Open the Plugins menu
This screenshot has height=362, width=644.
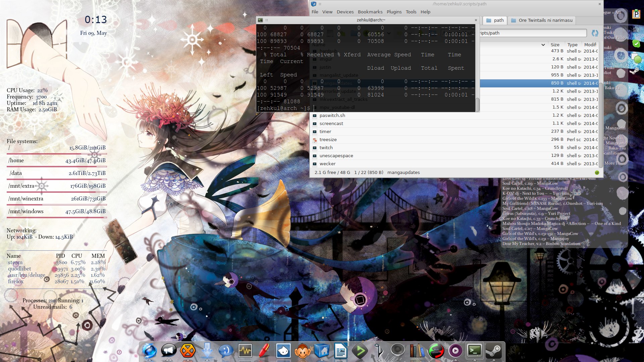click(x=394, y=12)
